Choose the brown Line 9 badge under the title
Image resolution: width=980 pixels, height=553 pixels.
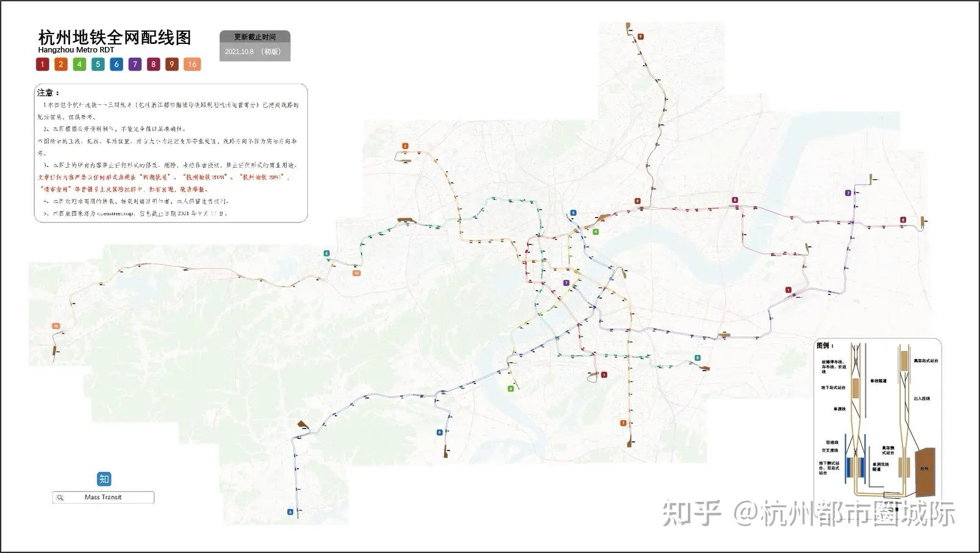click(172, 64)
